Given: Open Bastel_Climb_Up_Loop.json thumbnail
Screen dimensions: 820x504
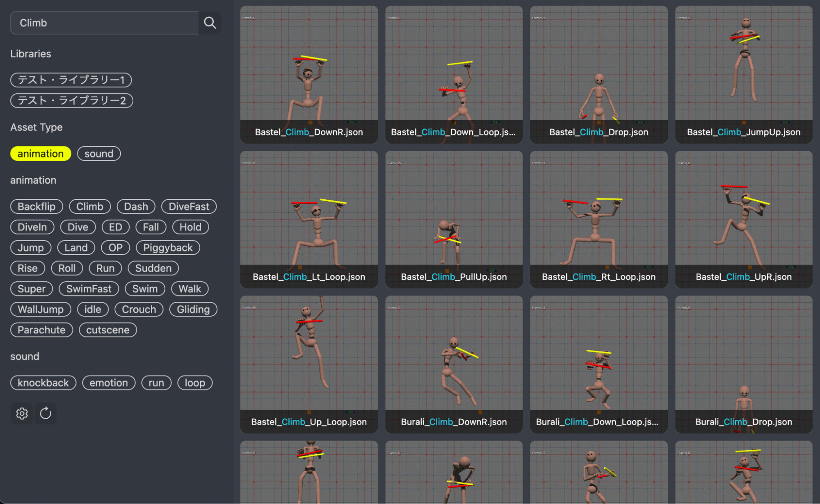Looking at the screenshot, I should coord(309,364).
